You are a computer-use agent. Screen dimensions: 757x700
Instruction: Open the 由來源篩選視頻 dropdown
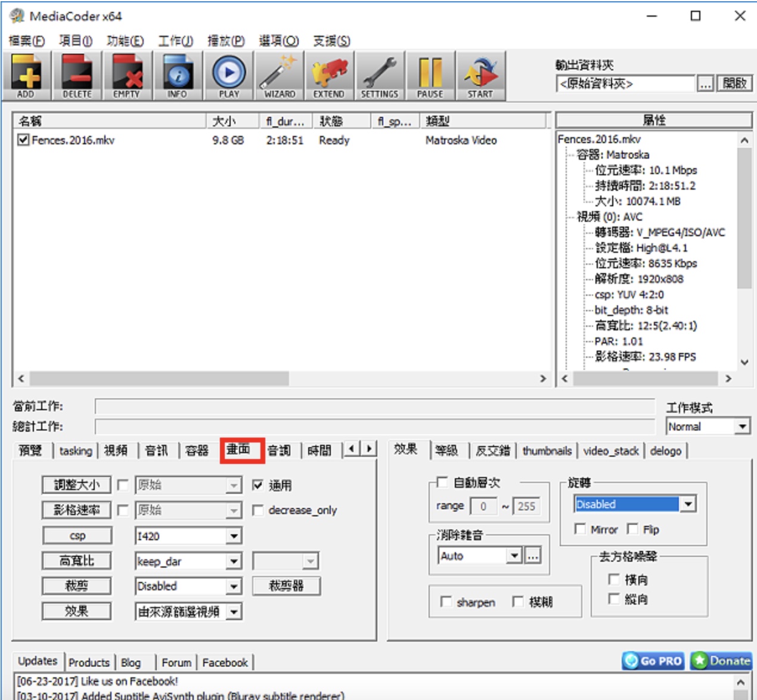(x=188, y=611)
